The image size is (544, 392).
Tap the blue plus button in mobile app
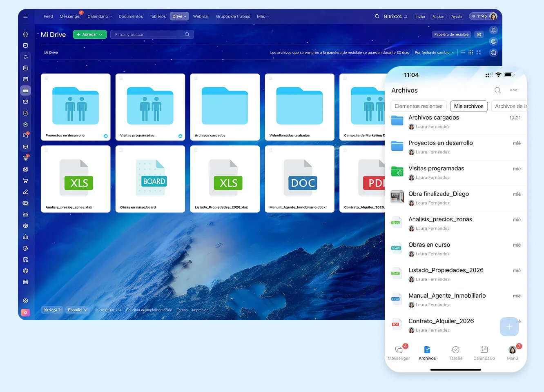509,327
